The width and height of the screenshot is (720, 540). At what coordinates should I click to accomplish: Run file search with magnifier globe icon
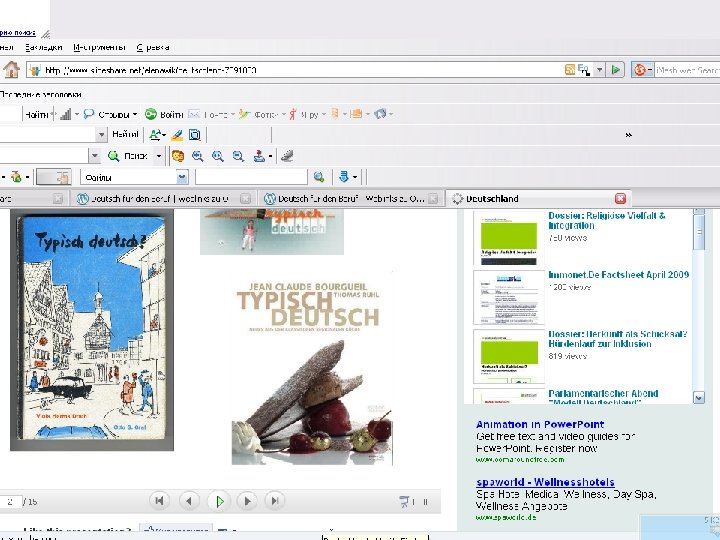(319, 177)
